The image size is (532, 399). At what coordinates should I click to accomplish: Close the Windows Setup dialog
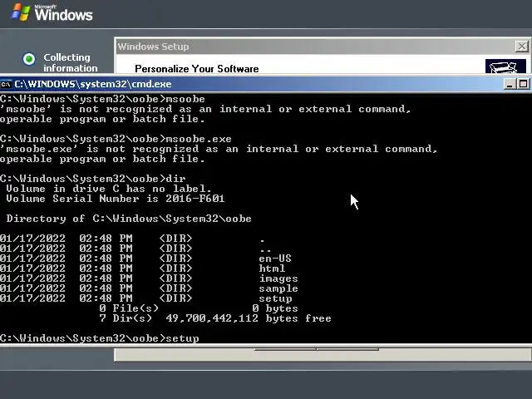tap(521, 47)
